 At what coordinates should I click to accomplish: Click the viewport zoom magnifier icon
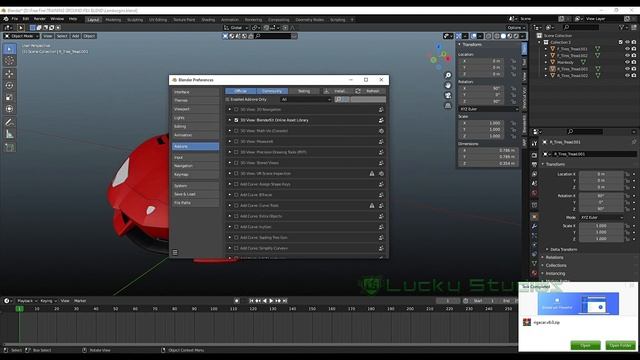(x=448, y=76)
